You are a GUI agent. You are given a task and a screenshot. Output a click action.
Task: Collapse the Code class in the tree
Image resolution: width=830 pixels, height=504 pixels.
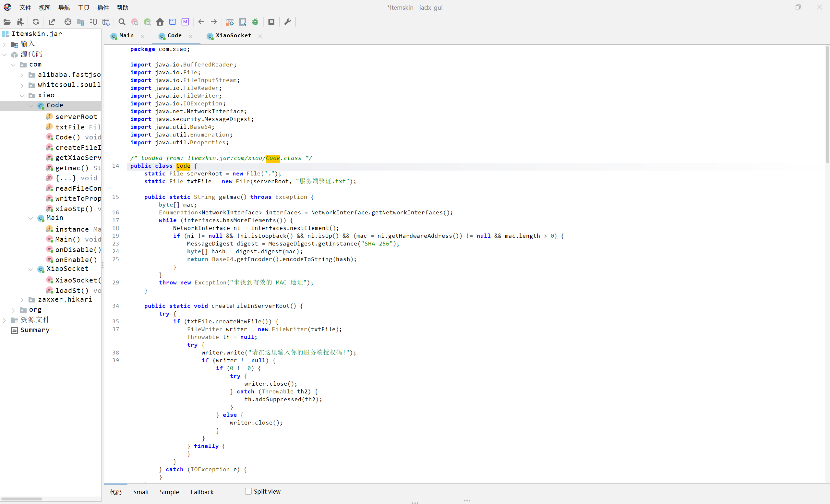pyautogui.click(x=31, y=105)
